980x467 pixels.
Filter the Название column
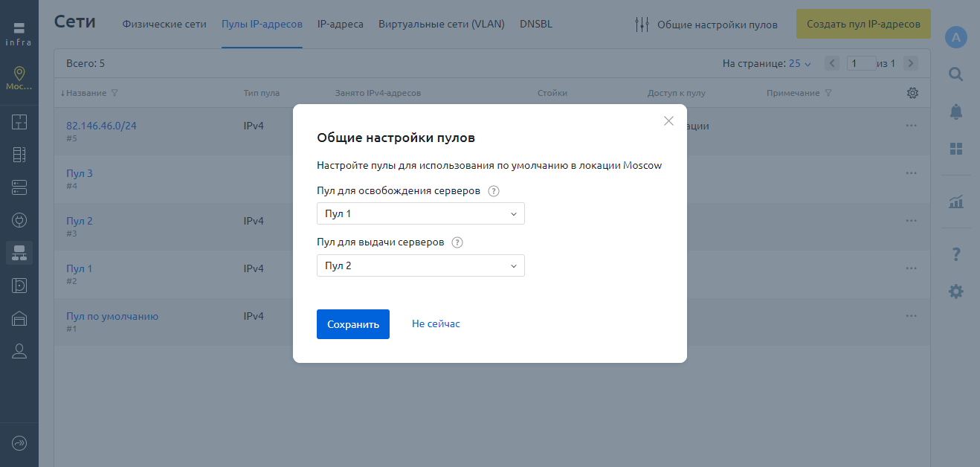click(115, 94)
